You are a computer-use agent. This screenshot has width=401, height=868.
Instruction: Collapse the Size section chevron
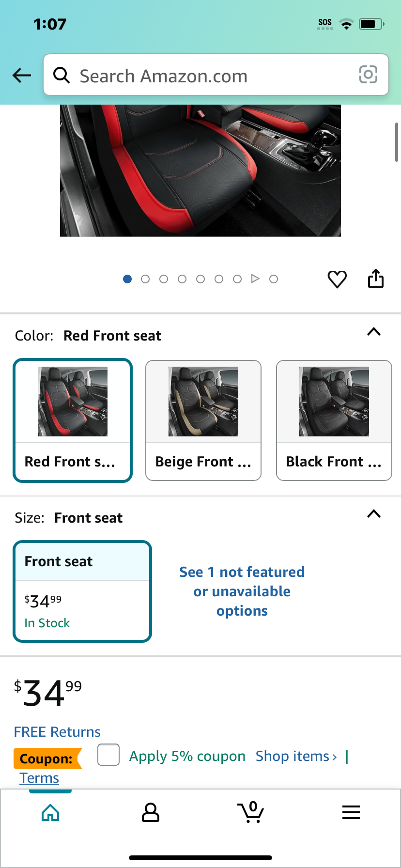pos(374,514)
